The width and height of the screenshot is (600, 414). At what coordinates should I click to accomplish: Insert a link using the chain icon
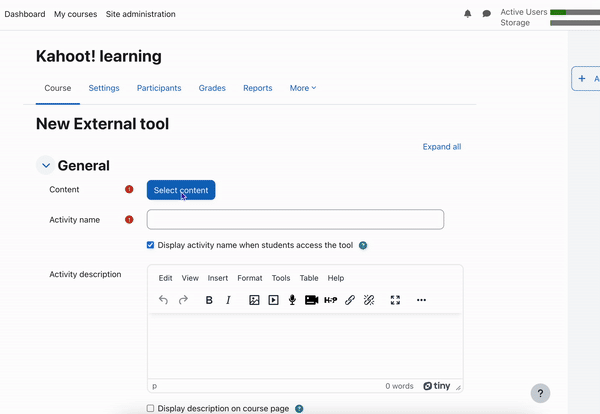[350, 300]
